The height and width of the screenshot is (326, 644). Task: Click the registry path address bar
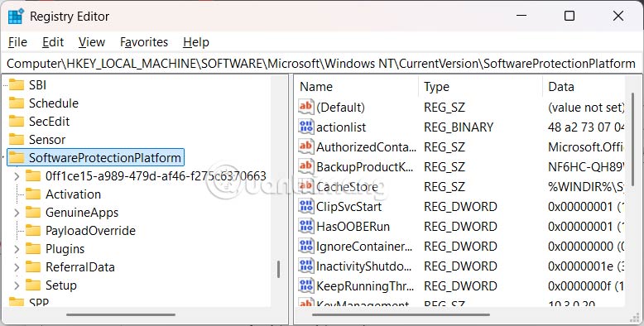click(x=321, y=64)
